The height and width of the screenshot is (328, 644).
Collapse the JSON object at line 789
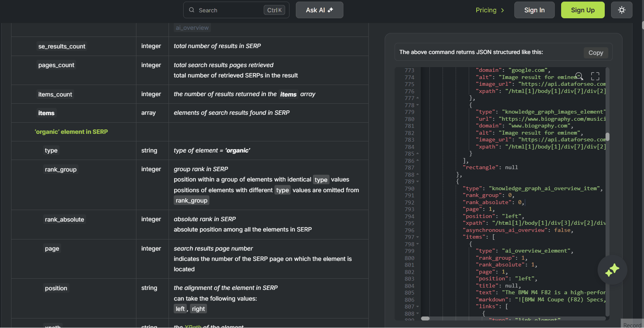click(418, 181)
